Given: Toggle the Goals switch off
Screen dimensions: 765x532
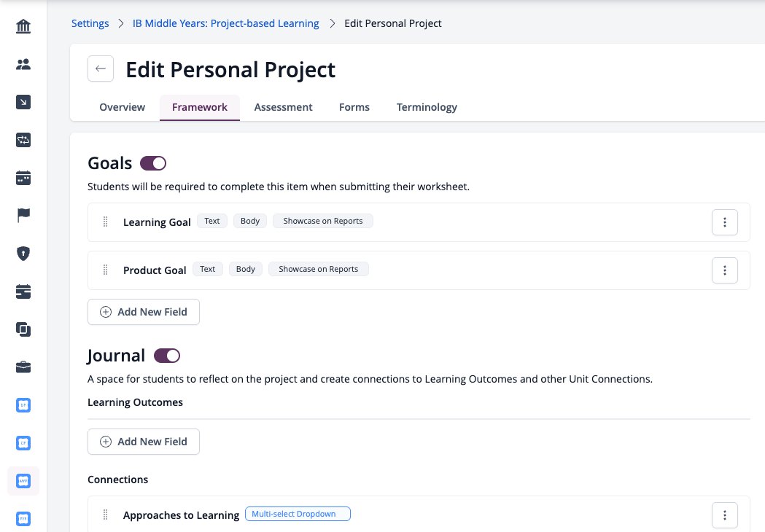Looking at the screenshot, I should [x=153, y=163].
